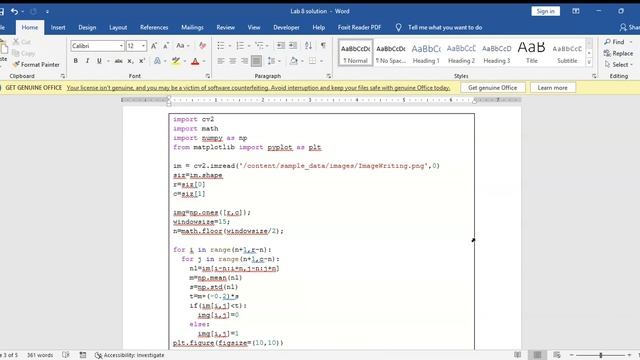
Task: Switch to Read Mode view in status bar
Action: pyautogui.click(x=518, y=355)
